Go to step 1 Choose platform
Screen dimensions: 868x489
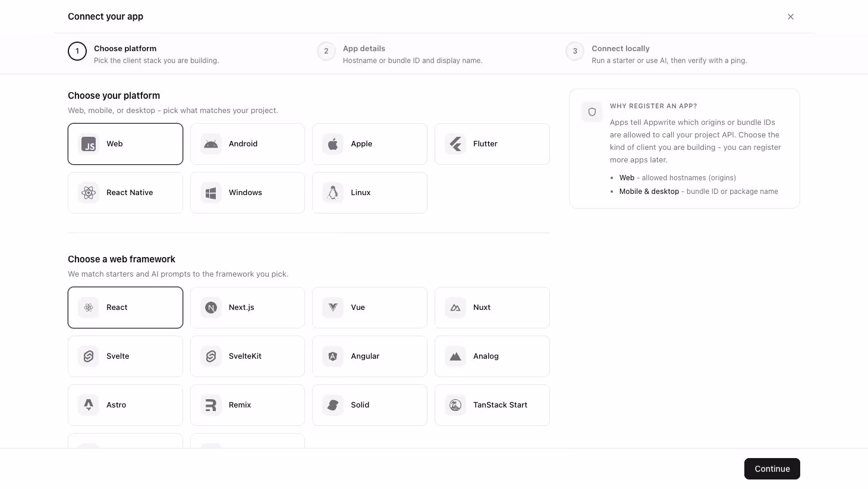pyautogui.click(x=143, y=54)
